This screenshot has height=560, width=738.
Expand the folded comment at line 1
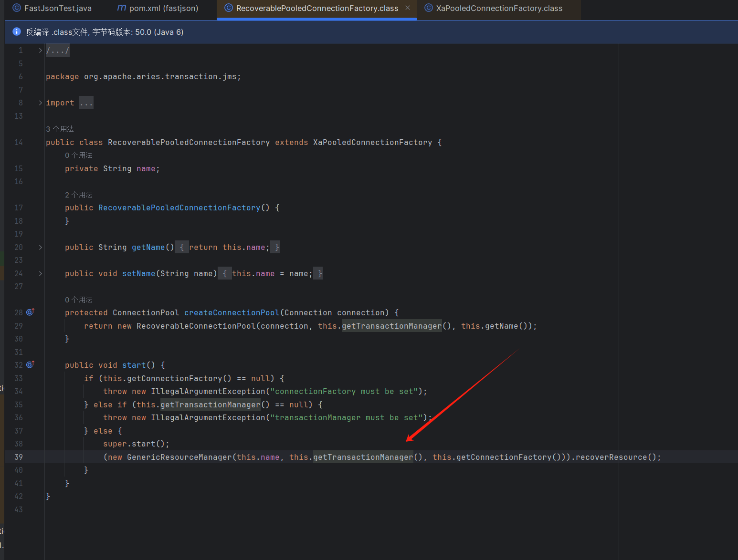point(41,50)
